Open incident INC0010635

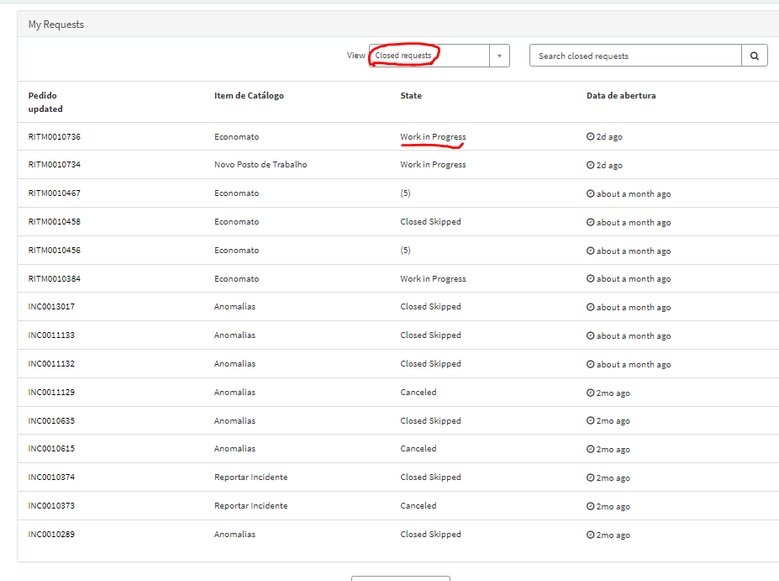point(51,421)
